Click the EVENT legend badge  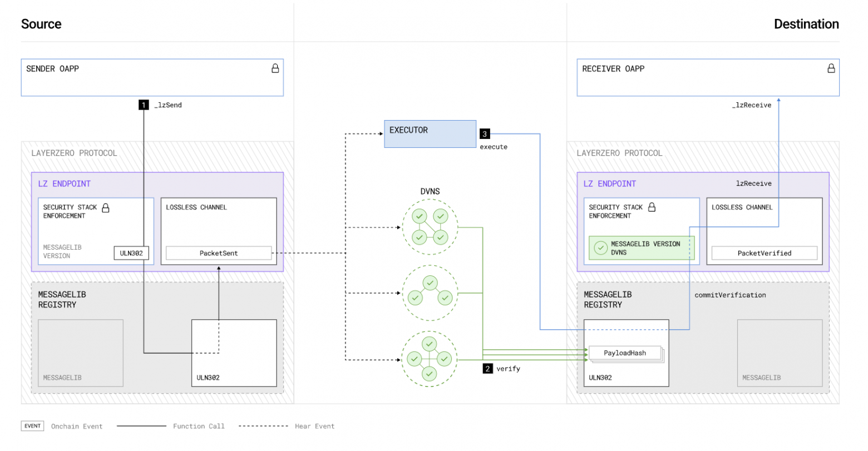(x=32, y=426)
